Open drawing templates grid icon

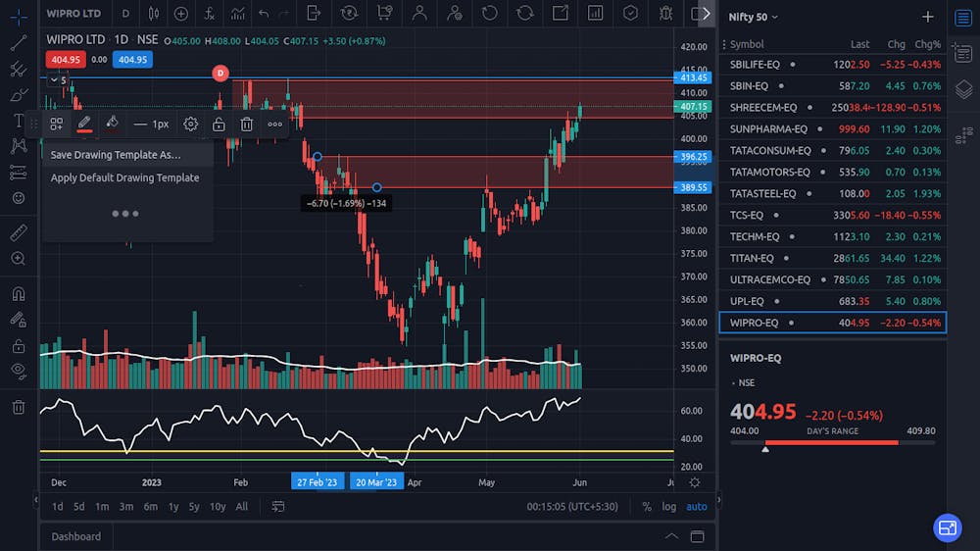[x=56, y=124]
